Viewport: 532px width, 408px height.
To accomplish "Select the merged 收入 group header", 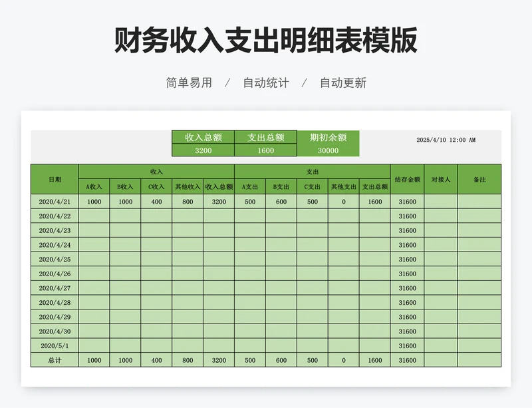I will click(x=156, y=172).
